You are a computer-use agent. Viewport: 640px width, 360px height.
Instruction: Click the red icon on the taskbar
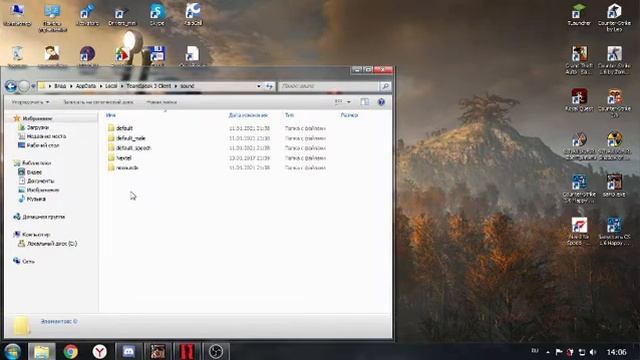tap(187, 351)
